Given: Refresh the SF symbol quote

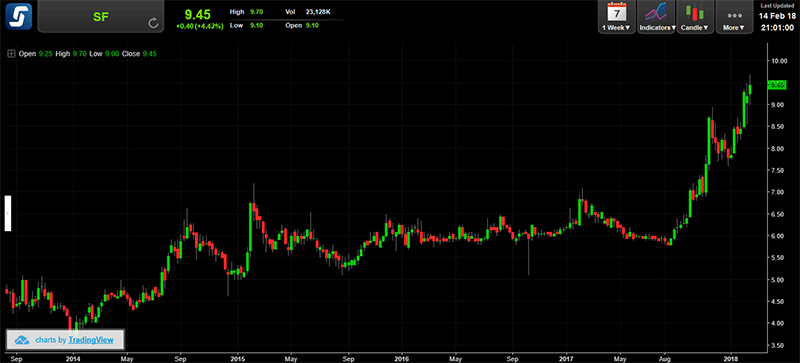Looking at the screenshot, I should click(x=153, y=23).
